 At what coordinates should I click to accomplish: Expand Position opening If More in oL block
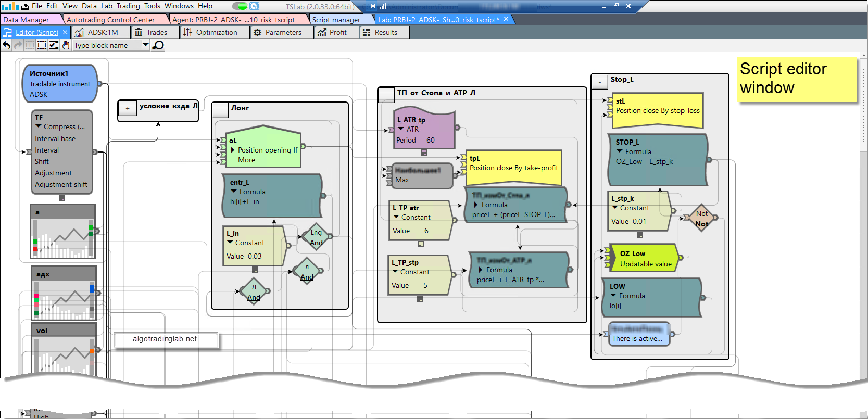(x=232, y=150)
